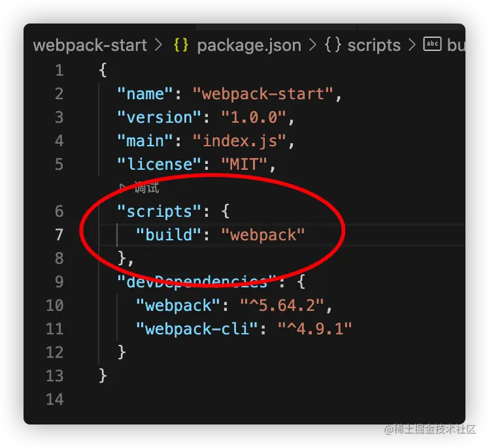
Task: Click the 调试 debug CodeLens link
Action: 146,187
